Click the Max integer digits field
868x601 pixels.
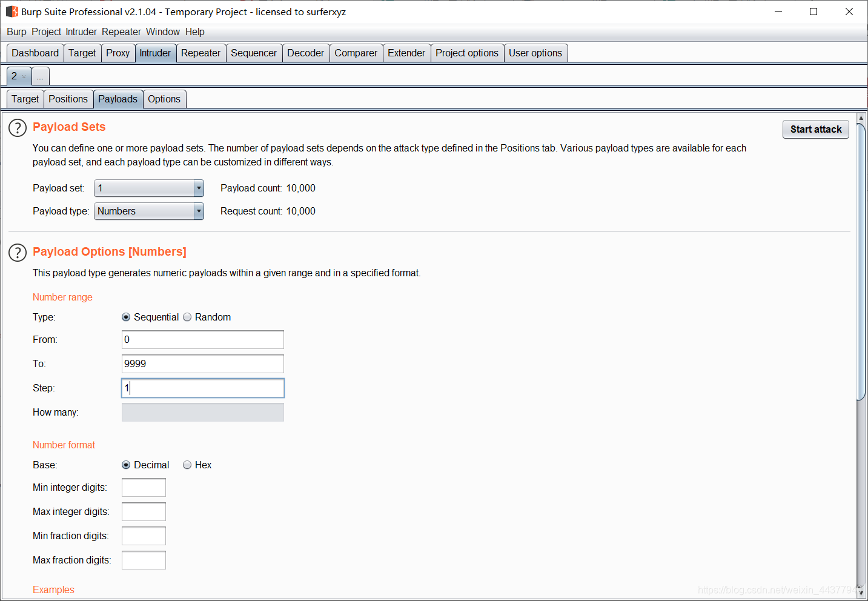click(x=144, y=512)
